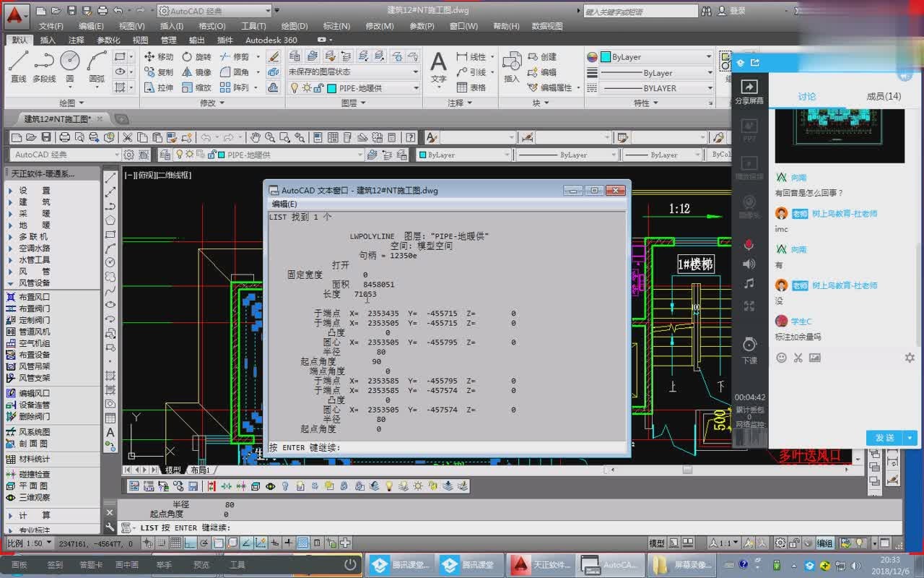Click the cyan layer color swatch in ribbon
Viewport: 924px width, 578px height.
332,88
